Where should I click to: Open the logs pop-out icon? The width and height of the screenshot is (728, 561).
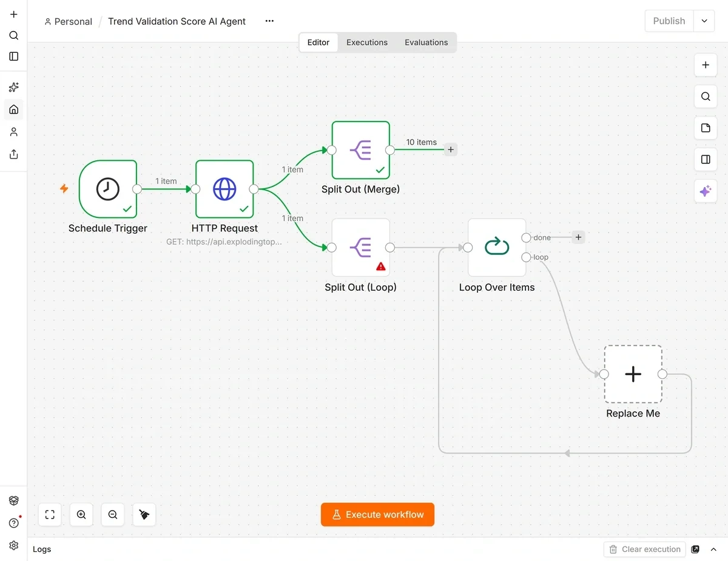(695, 549)
